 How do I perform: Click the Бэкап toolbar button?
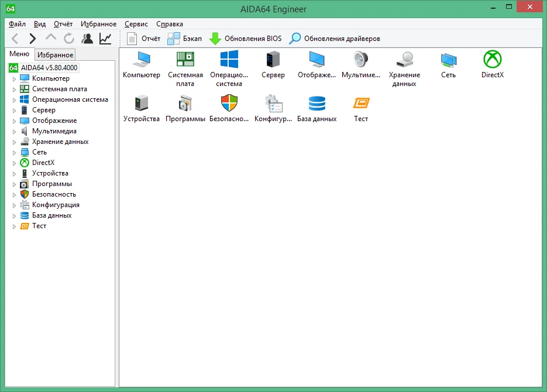(184, 39)
